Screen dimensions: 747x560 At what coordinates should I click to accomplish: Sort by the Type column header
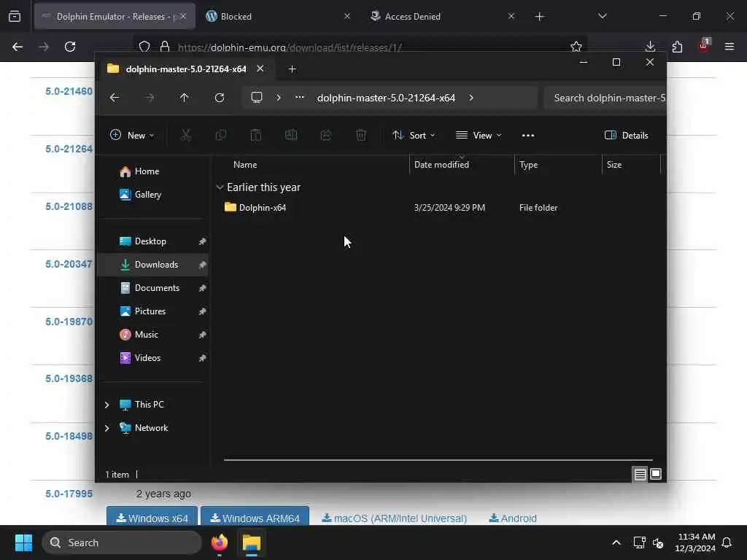pyautogui.click(x=558, y=165)
